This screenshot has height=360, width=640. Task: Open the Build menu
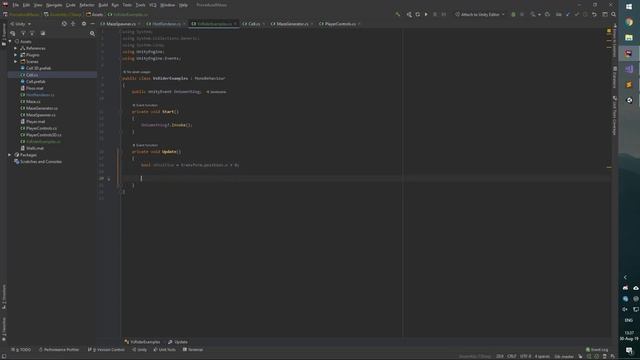pyautogui.click(x=103, y=5)
